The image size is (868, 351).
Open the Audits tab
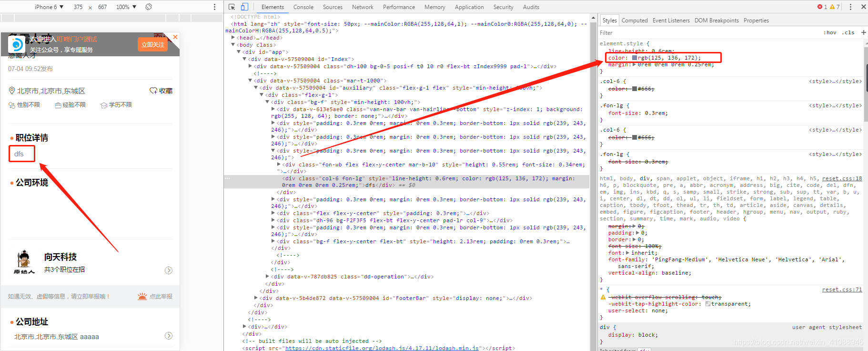pos(531,7)
